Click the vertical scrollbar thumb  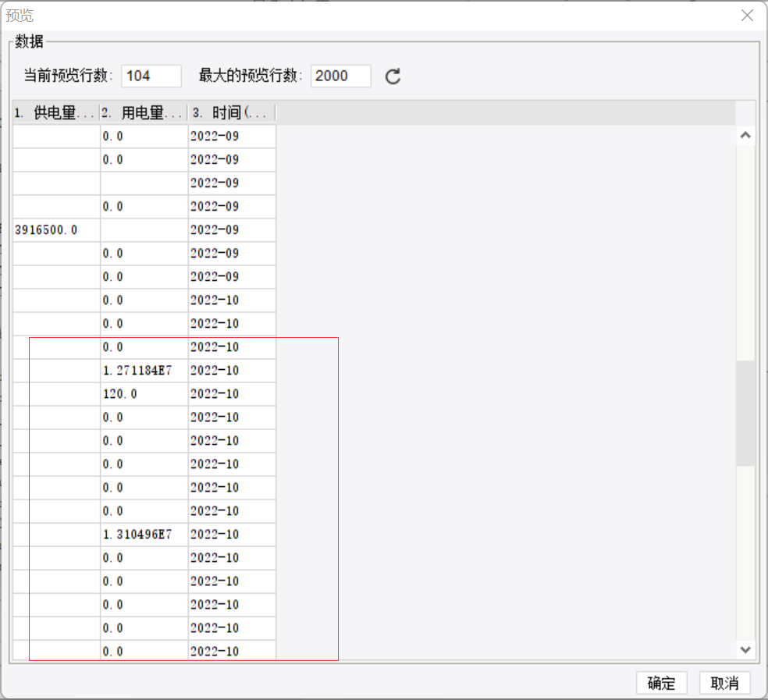coord(745,414)
